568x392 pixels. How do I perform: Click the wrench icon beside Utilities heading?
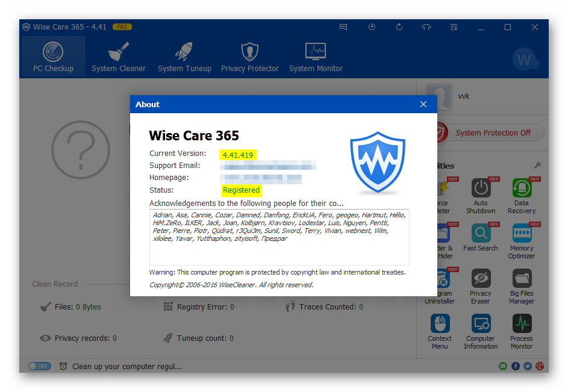tap(537, 165)
